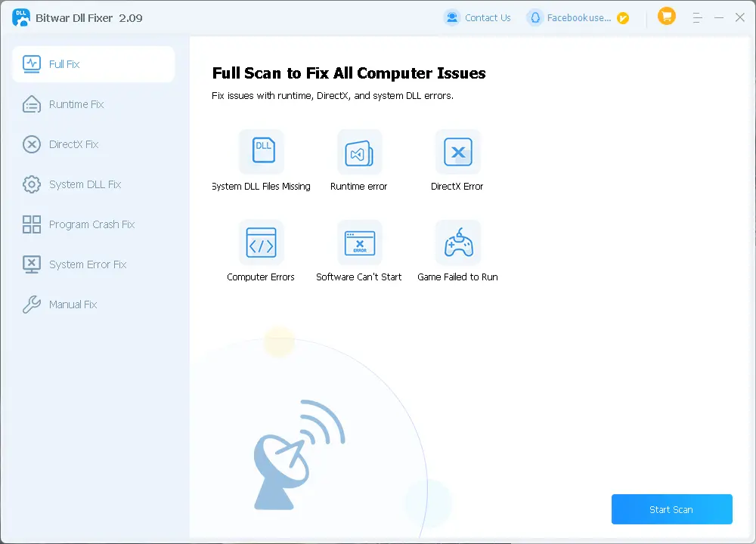This screenshot has height=544, width=756.
Task: Click the Bitwar DLL Fixer logo icon
Action: [21, 17]
